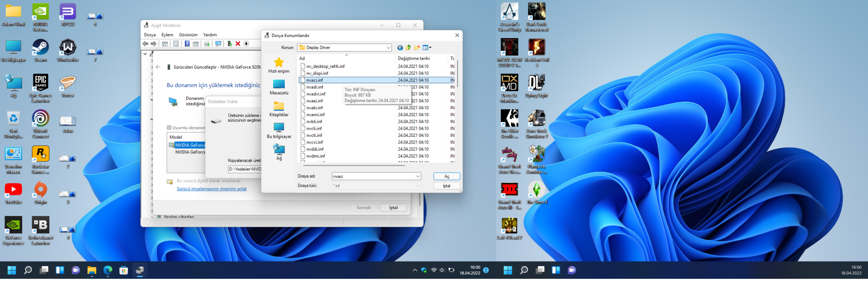Viewport: 868px width, 281px height.
Task: Click D:\Yedekler path field
Action: pos(245,169)
